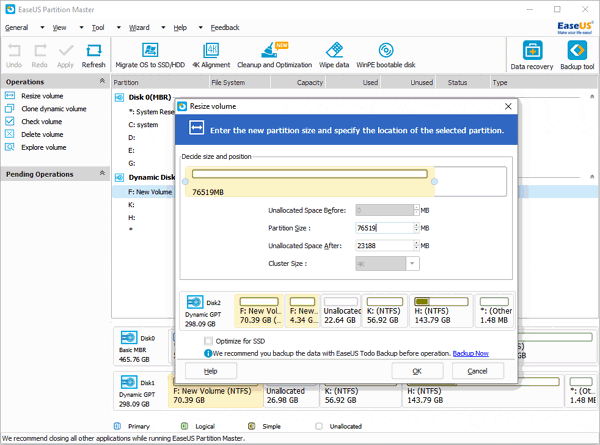The height and width of the screenshot is (445, 600).
Task: Open the Tool menu
Action: pos(98,28)
